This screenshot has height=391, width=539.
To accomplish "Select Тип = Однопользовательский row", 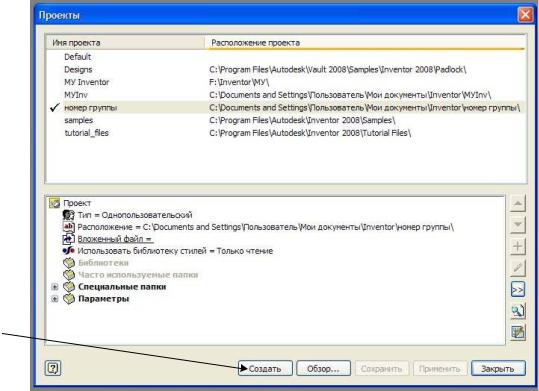I will pos(135,215).
